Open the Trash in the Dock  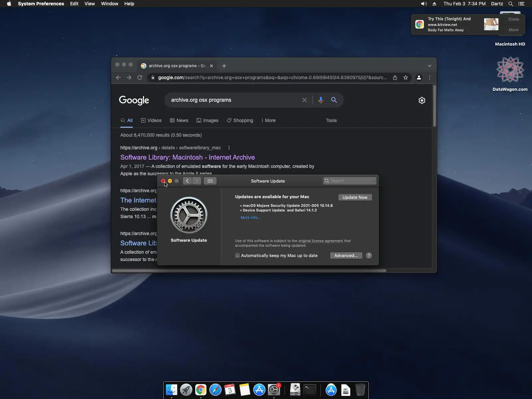(x=360, y=390)
